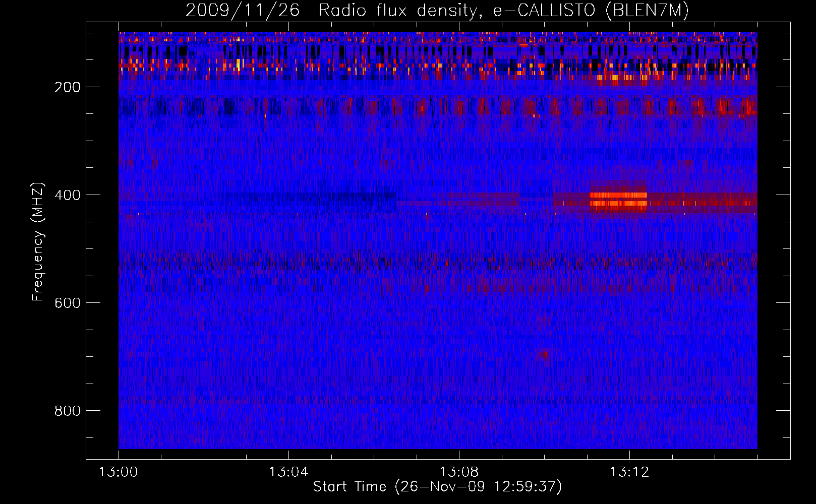Image resolution: width=816 pixels, height=504 pixels.
Task: Click the 'Start Time (26-Nov-09 12:59:37)' label
Action: tap(437, 487)
